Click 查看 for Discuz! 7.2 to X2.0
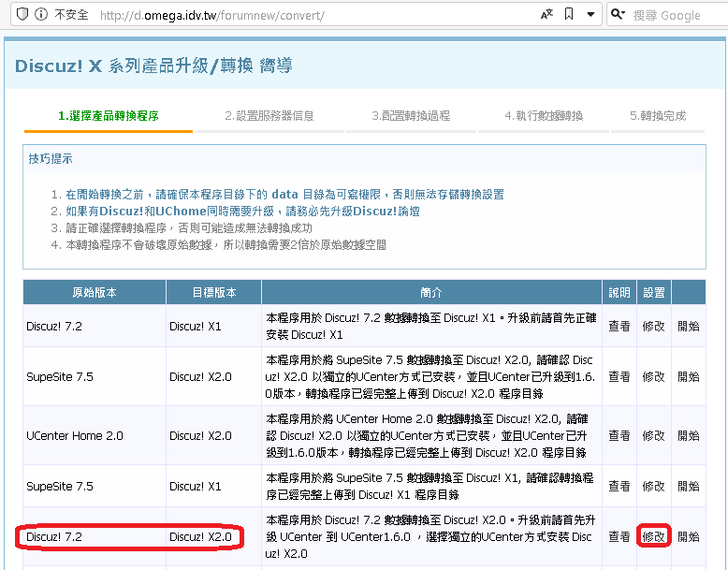Screen dimensions: 728x570 click(619, 537)
